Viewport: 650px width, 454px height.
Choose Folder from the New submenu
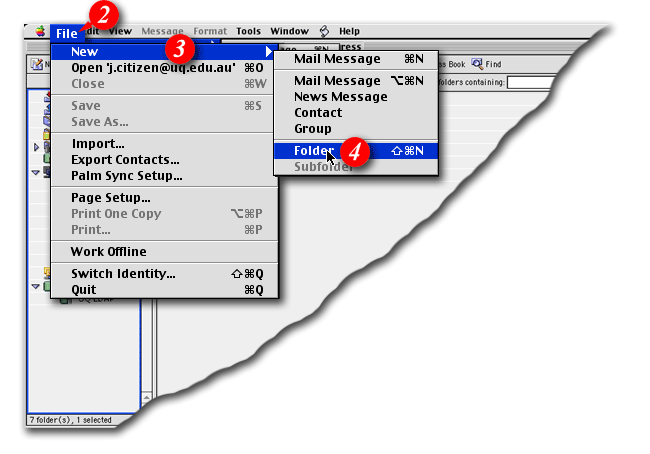[x=314, y=150]
